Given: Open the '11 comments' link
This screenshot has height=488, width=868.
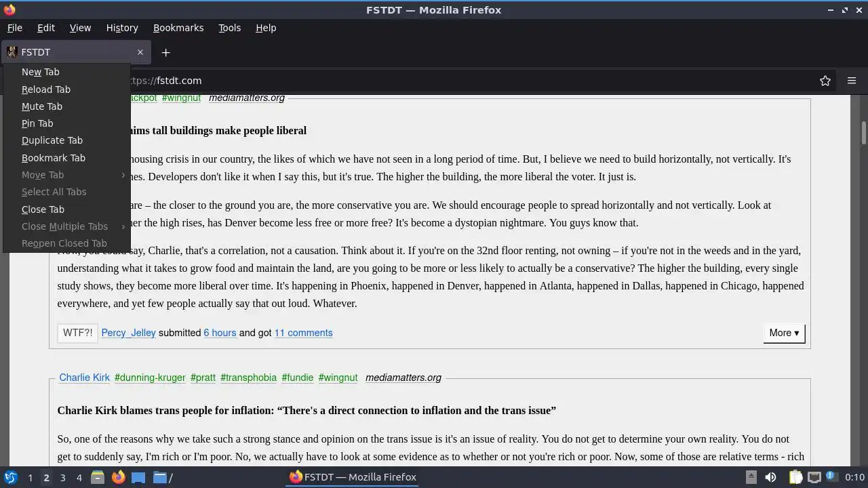Looking at the screenshot, I should [x=303, y=333].
